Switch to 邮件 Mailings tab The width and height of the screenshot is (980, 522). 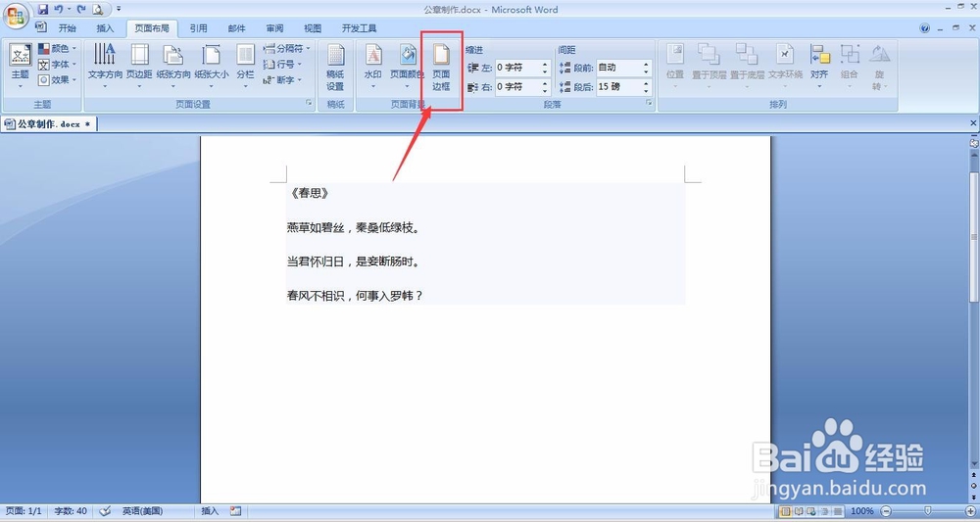point(236,28)
